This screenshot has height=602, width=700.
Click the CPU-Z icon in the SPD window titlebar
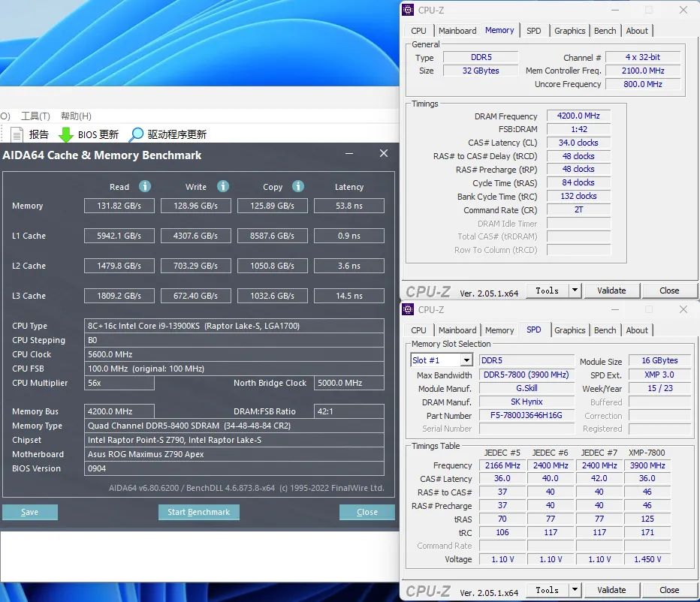[x=407, y=309]
